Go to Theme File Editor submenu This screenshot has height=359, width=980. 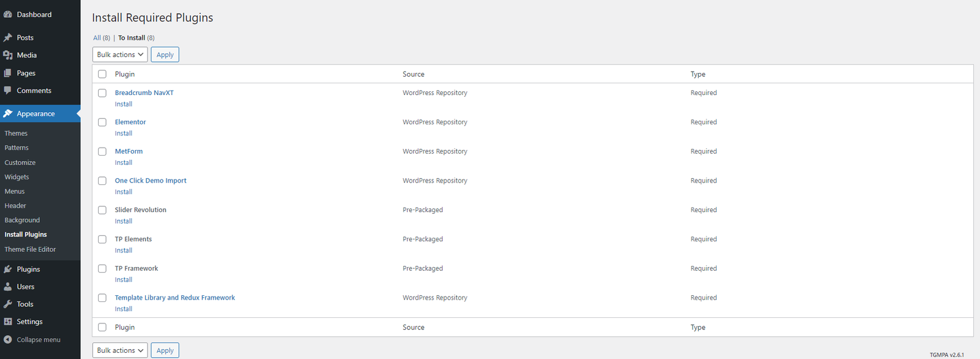click(x=30, y=249)
